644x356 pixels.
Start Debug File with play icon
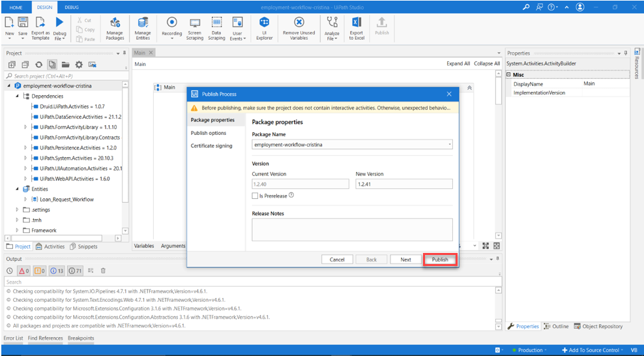point(59,22)
